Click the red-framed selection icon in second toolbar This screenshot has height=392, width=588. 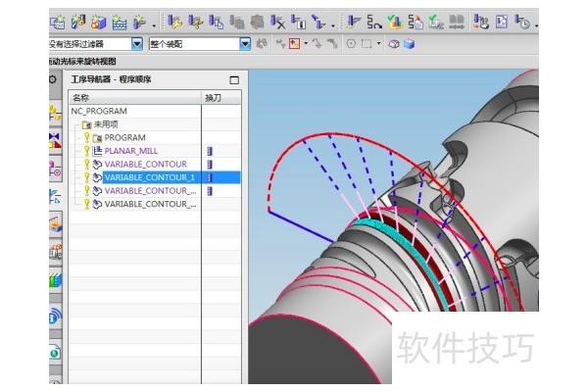click(294, 44)
